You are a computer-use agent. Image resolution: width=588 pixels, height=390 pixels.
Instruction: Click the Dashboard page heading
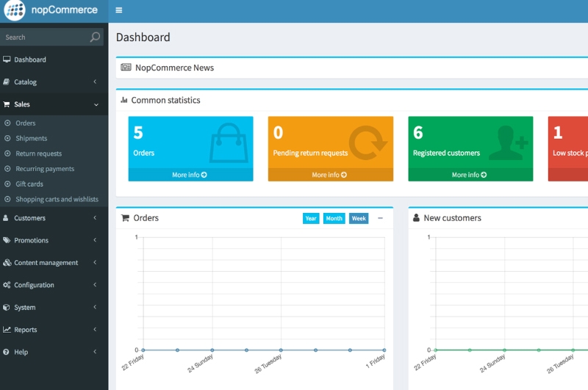pos(143,37)
